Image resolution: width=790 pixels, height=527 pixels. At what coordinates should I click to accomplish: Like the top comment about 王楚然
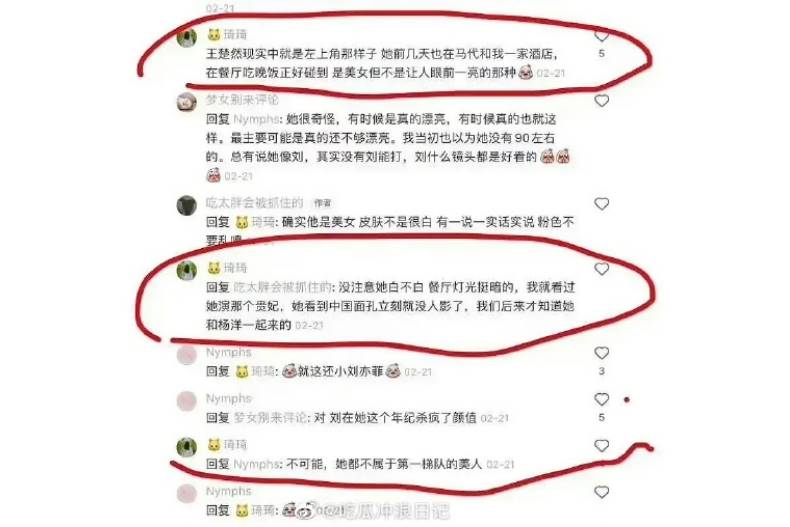pyautogui.click(x=601, y=36)
